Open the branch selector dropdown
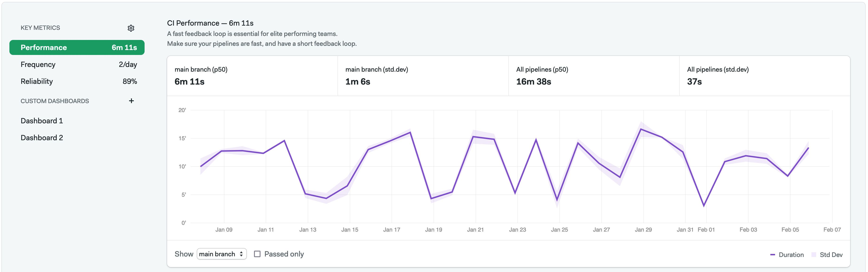This screenshot has width=868, height=272. point(221,254)
